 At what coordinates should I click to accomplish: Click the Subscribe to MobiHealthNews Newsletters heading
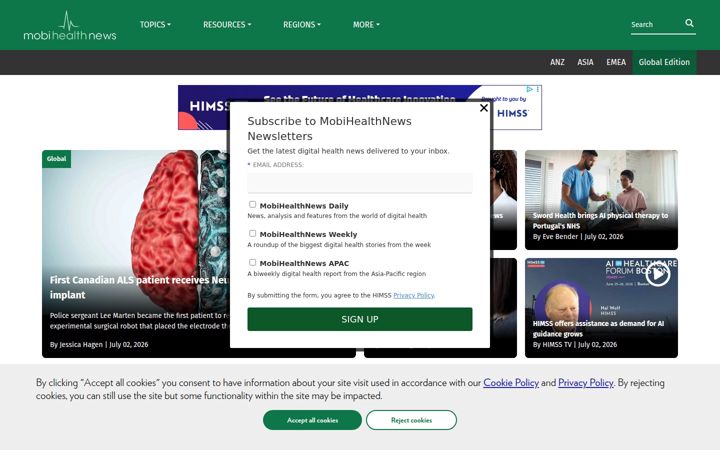coord(329,129)
